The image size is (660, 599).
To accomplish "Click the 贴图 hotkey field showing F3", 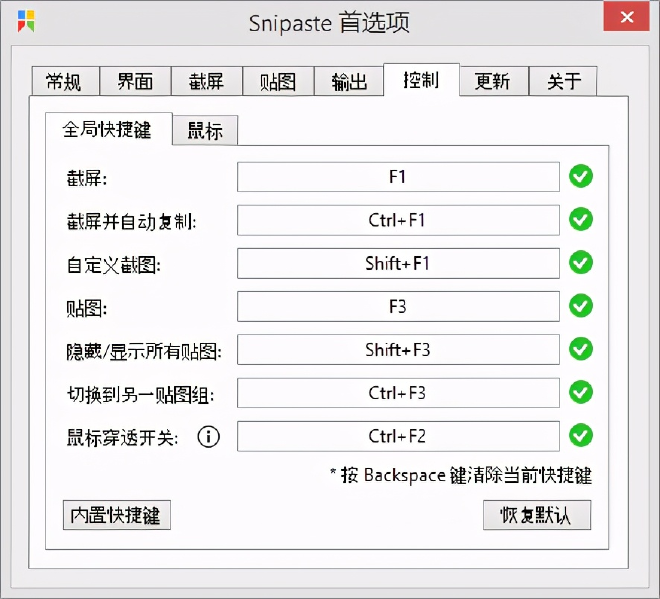I will tap(398, 306).
